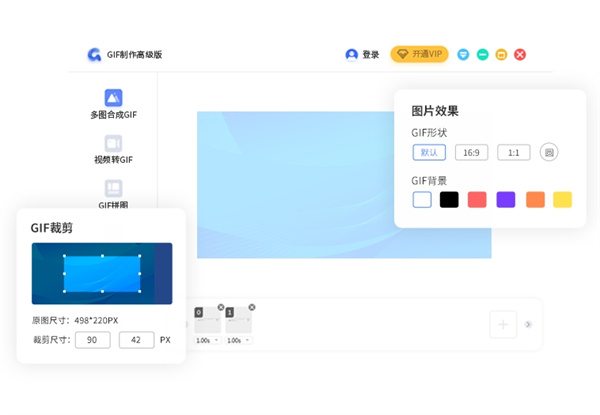The width and height of the screenshot is (600, 415).
Task: Click the 开通VIP button
Action: click(419, 54)
